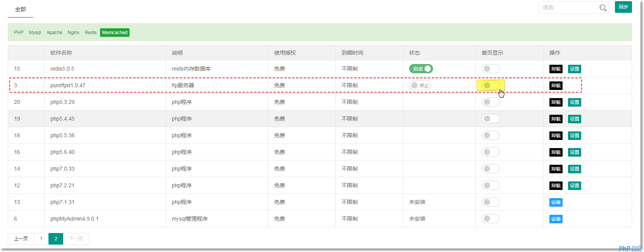The width and height of the screenshot is (644, 252).
Task: Turn on homepage display for phpMyAdmin4.9.0.1
Action: [490, 219]
